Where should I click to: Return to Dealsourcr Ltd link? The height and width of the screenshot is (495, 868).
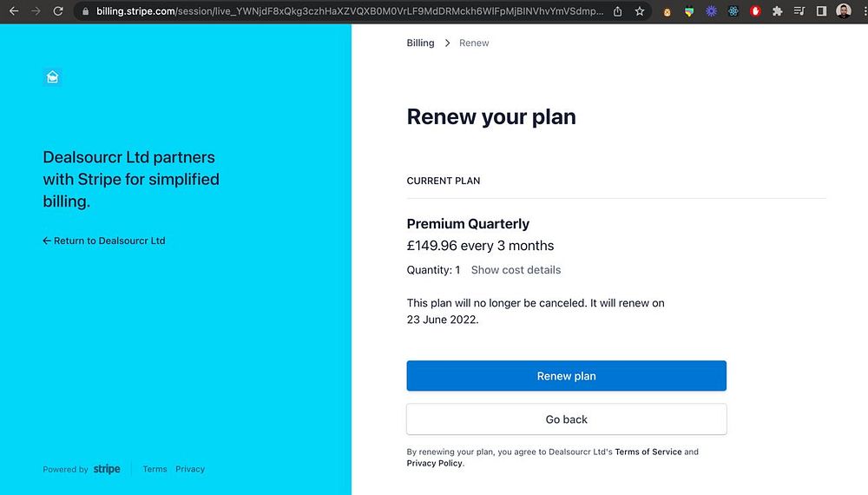click(104, 241)
